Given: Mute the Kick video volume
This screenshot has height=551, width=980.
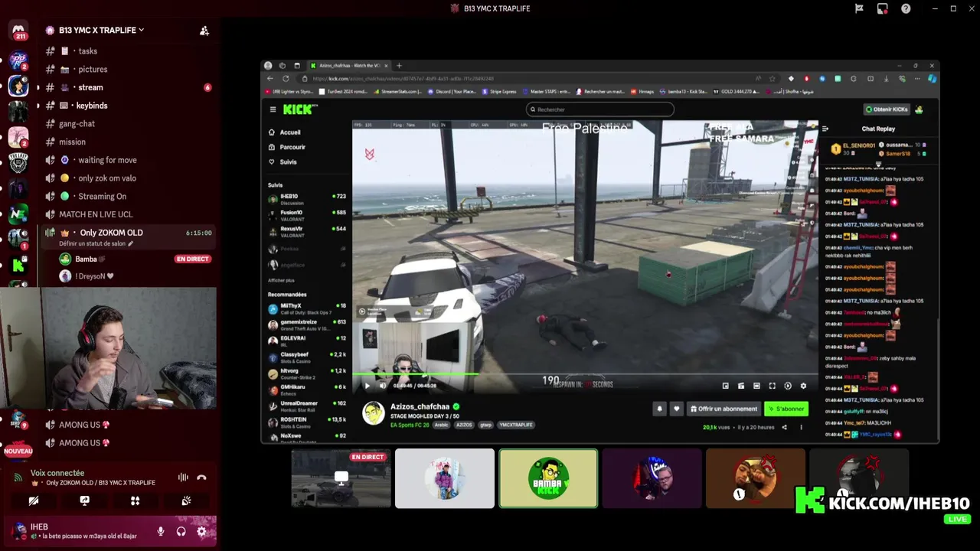Looking at the screenshot, I should [x=381, y=386].
